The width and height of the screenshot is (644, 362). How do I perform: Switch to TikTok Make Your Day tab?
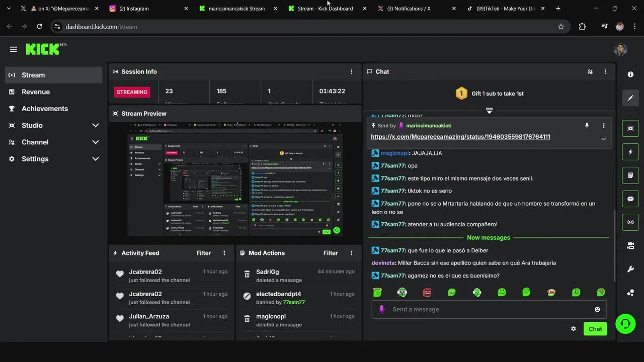506,9
